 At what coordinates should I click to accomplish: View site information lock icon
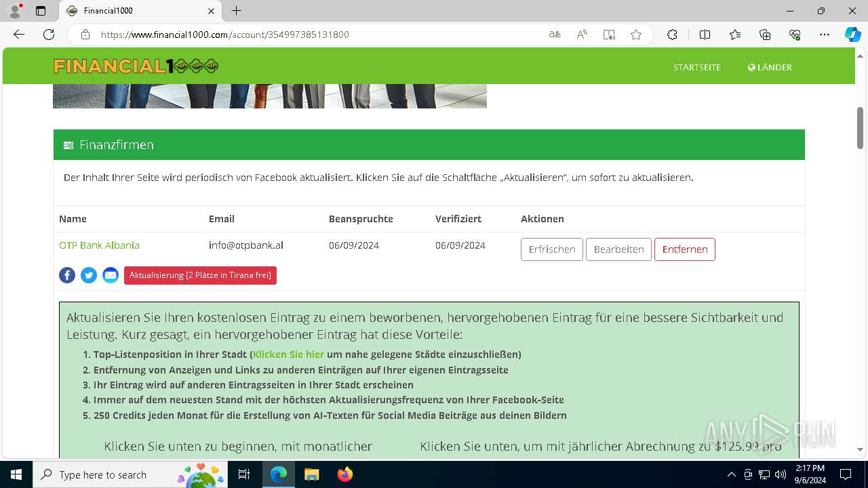(x=85, y=35)
